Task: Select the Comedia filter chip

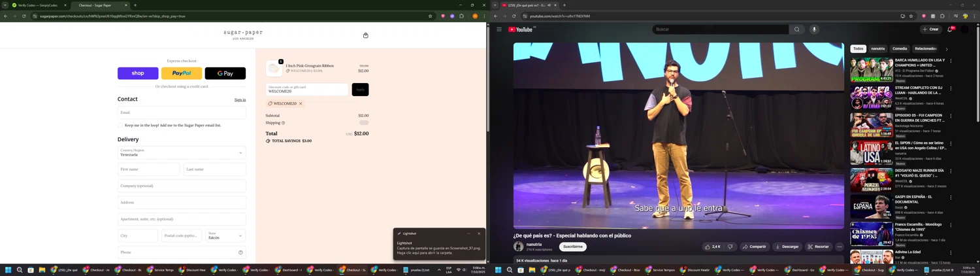Action: tap(900, 48)
